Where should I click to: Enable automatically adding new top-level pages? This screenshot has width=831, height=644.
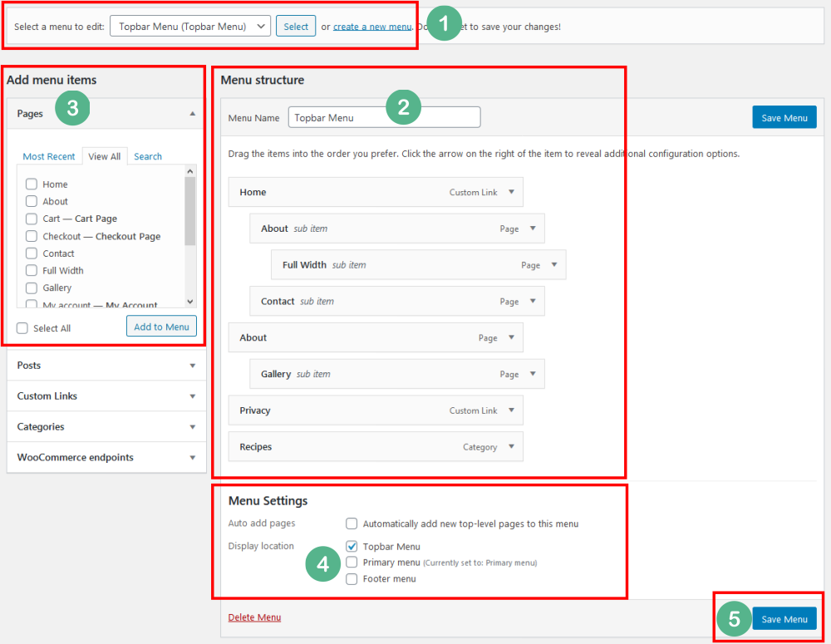tap(352, 524)
